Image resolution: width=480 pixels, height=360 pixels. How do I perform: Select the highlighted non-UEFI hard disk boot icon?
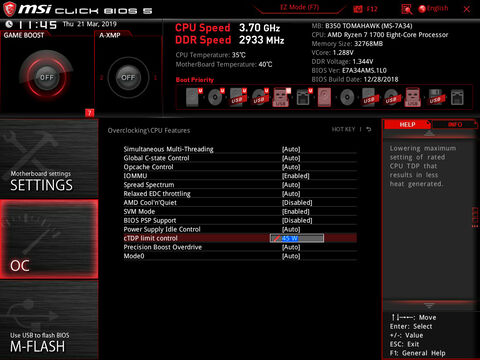[324, 97]
